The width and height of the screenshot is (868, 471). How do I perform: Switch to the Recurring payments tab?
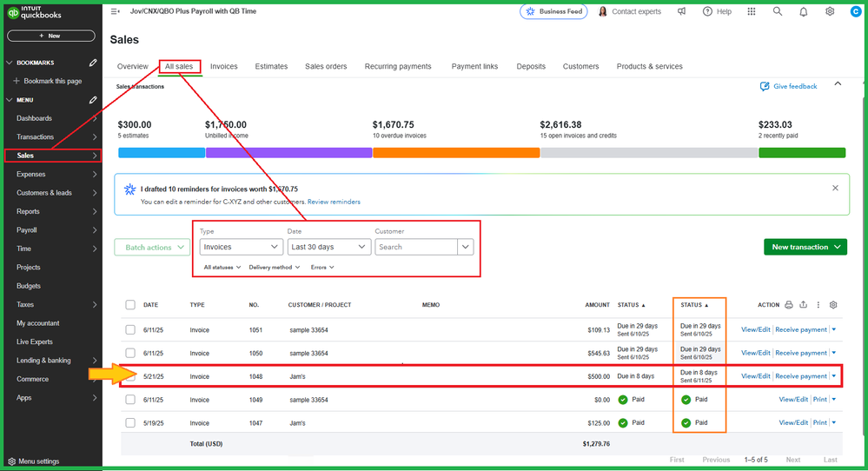(x=398, y=66)
